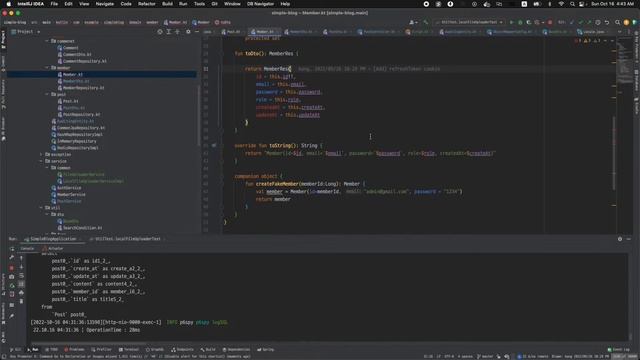
Task: Open the DB Navigator menu
Action: tap(260, 4)
